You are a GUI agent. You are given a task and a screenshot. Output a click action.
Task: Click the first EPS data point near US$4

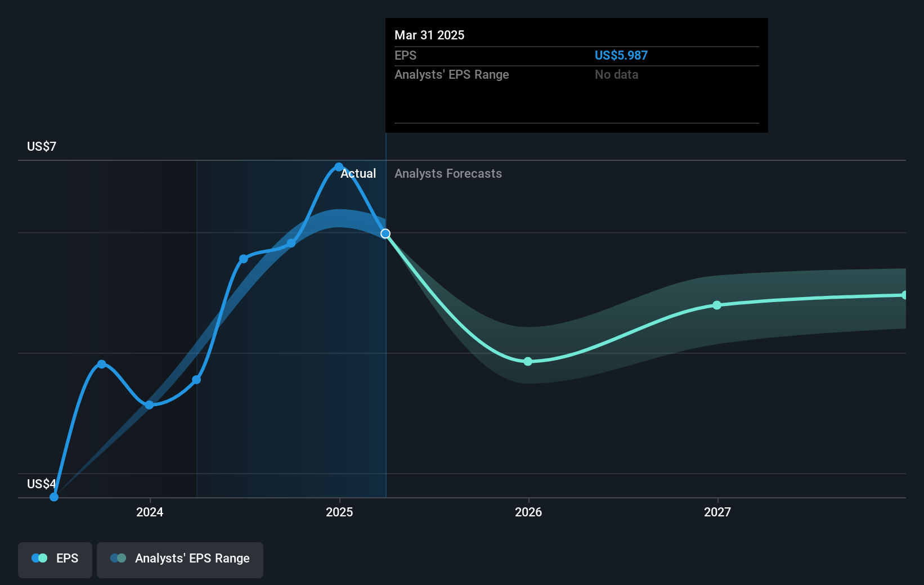(x=54, y=497)
